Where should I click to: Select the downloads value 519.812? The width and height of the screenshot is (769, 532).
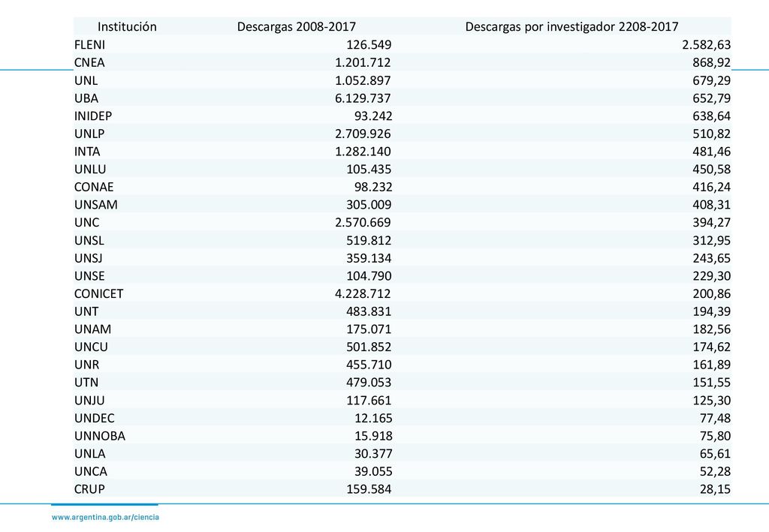(x=369, y=240)
